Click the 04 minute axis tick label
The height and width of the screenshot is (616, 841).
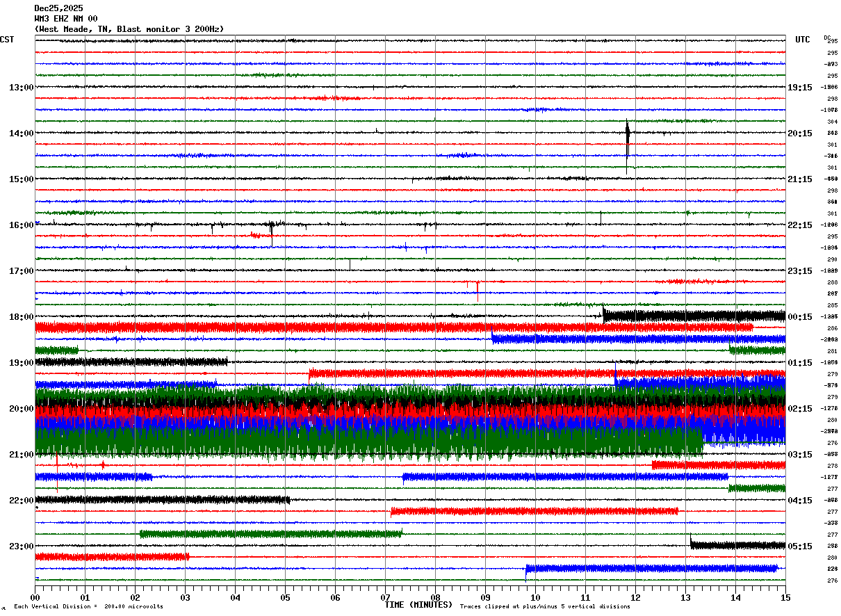(x=235, y=597)
